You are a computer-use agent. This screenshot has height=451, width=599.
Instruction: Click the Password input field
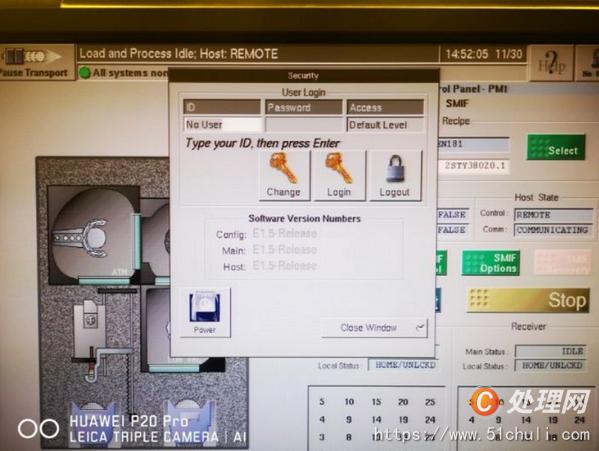[304, 124]
